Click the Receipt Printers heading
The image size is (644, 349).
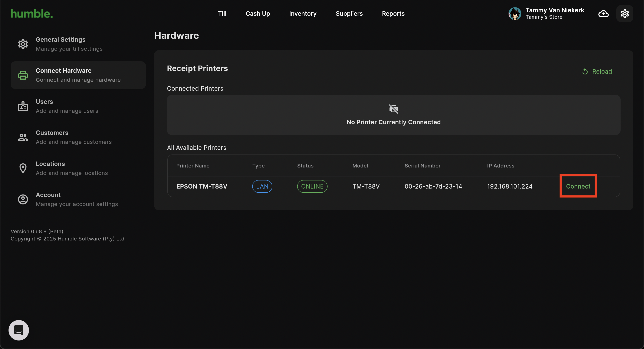[x=197, y=68]
